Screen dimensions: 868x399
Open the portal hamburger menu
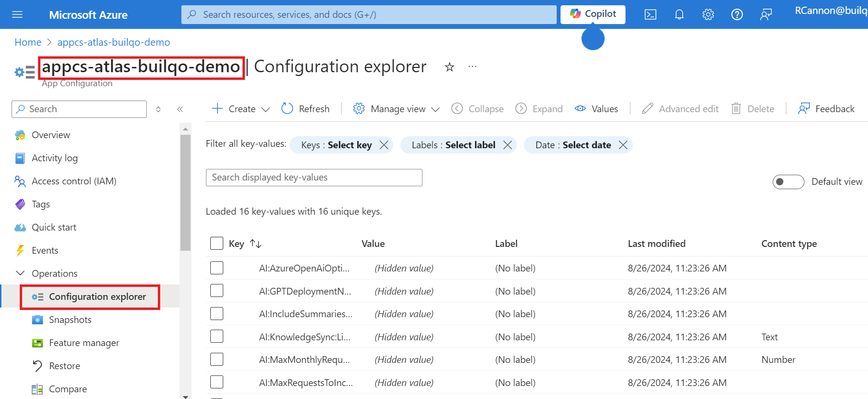17,14
